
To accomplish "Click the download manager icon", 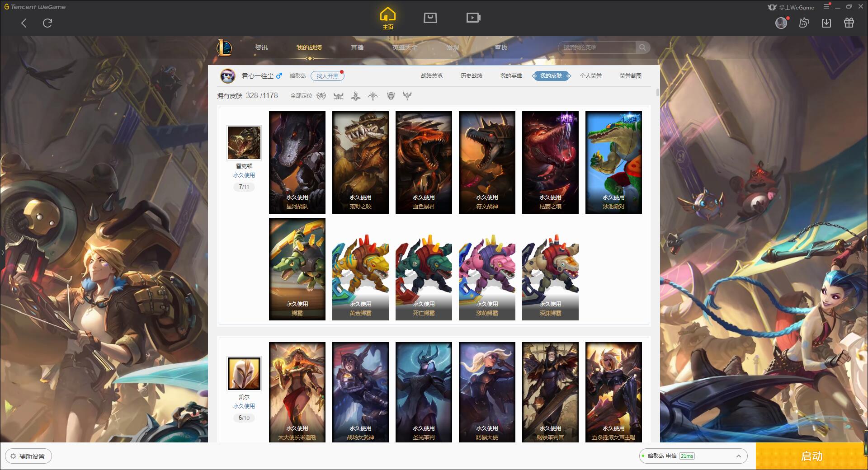I will click(826, 23).
